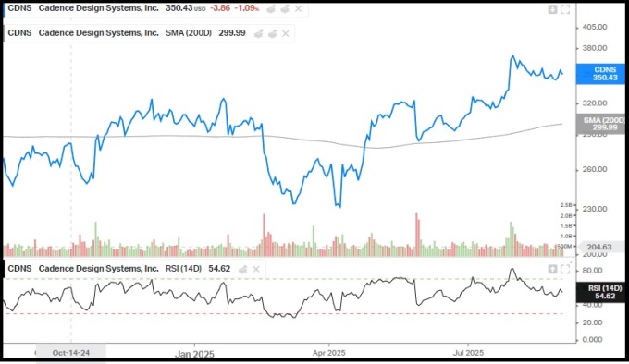Open the price chart in fullscreen

pyautogui.click(x=565, y=9)
